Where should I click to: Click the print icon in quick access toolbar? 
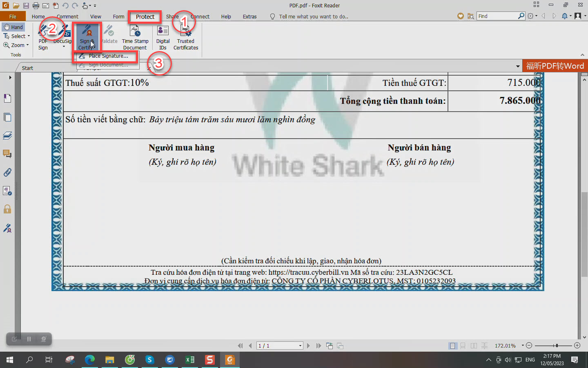[36, 6]
